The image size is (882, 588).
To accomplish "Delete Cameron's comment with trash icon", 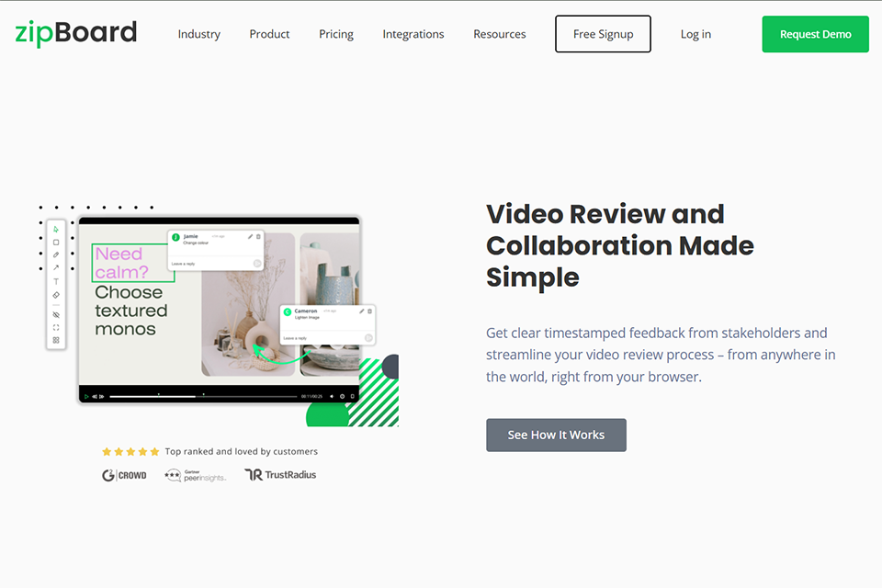I will point(369,311).
